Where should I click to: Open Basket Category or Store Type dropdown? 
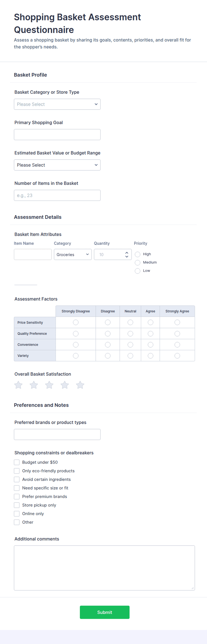click(x=57, y=104)
